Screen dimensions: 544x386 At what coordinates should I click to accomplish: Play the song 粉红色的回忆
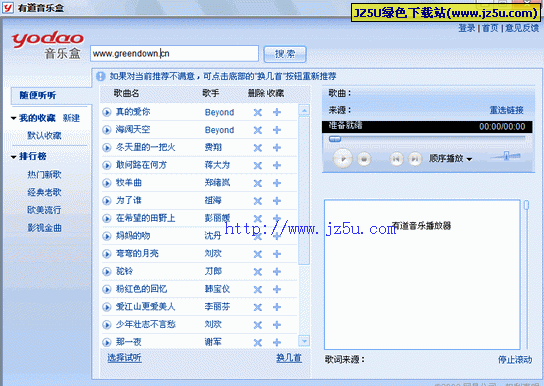coord(107,289)
